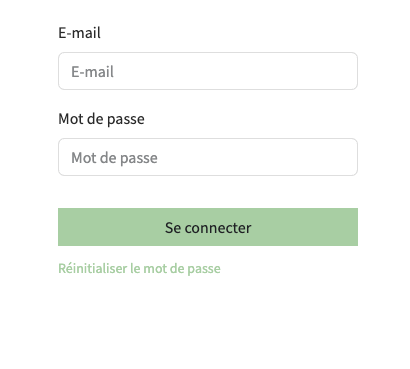The height and width of the screenshot is (369, 410).
Task: Click the link below the Se connecter button
Action: pos(139,268)
